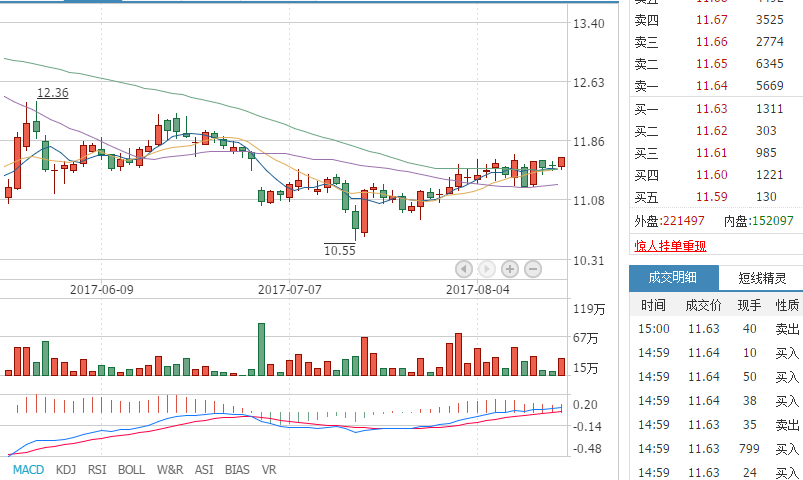Switch to BOLL indicator
Viewport: 803px width, 480px height.
pos(131,469)
